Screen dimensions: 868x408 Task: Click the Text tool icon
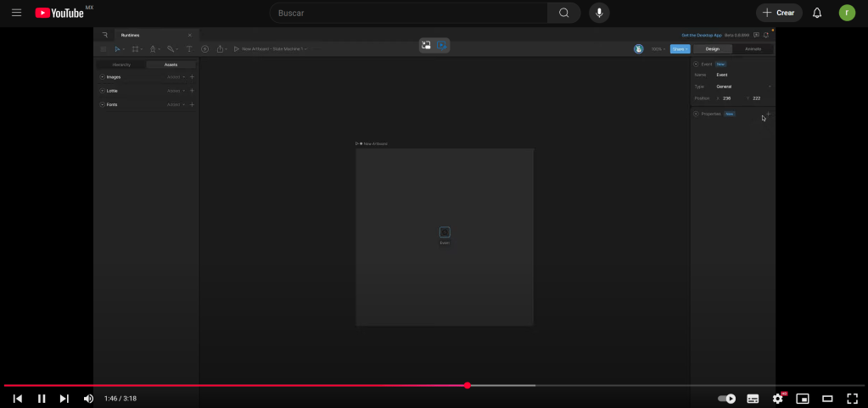tap(188, 49)
